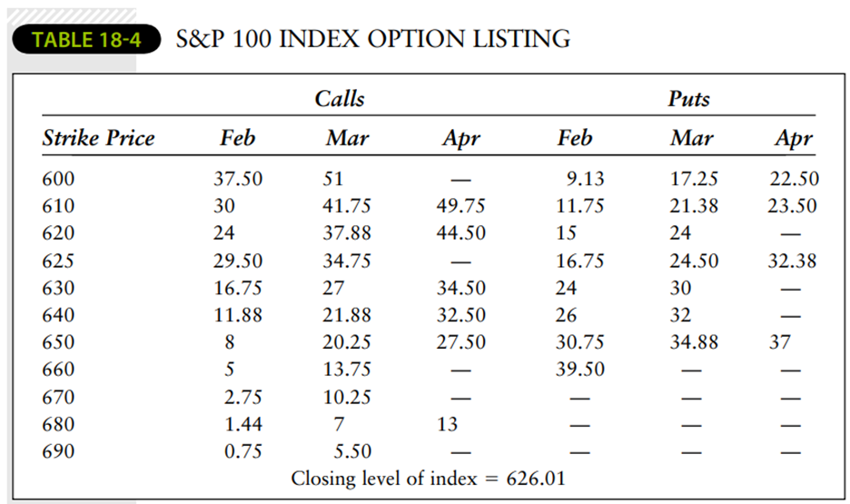
Task: Click the Apr header under Puts
Action: tap(793, 138)
